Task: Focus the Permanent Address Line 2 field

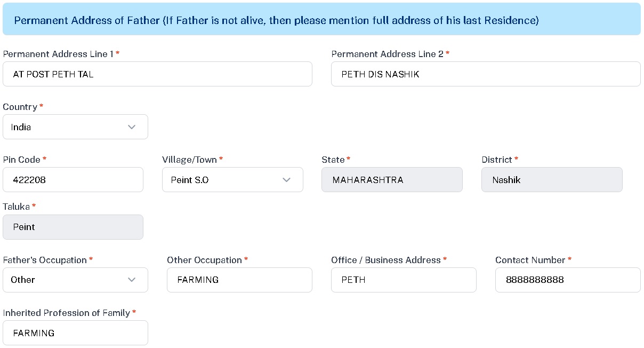Action: tap(485, 74)
